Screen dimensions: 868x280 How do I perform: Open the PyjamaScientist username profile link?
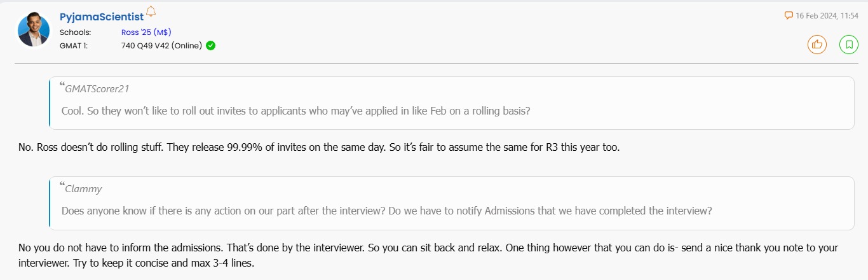(x=101, y=17)
